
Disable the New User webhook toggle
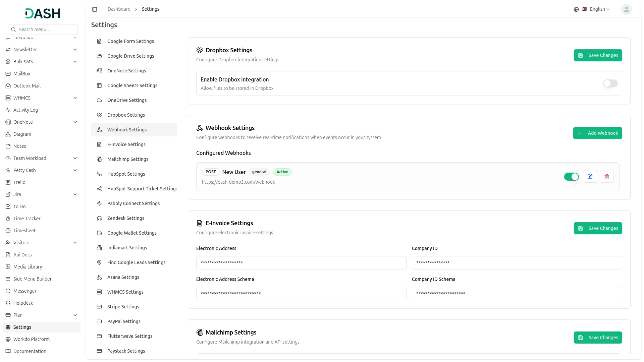pos(572,177)
